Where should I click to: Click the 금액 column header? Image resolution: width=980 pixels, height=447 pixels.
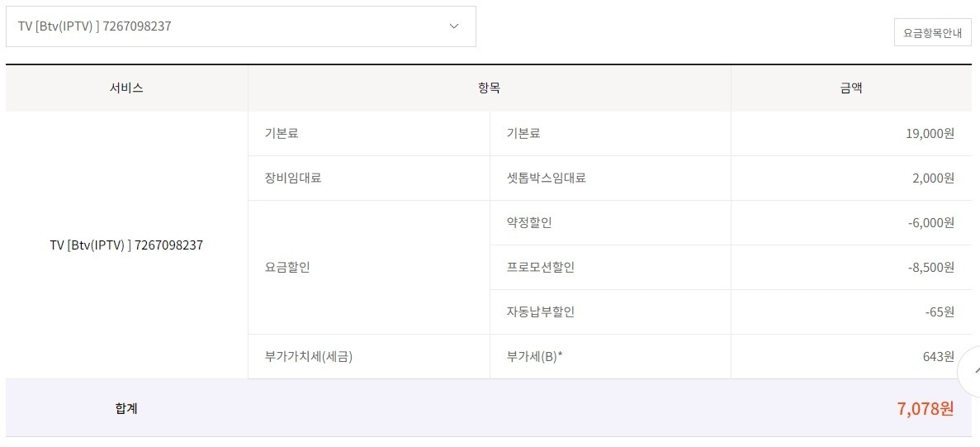pyautogui.click(x=850, y=88)
